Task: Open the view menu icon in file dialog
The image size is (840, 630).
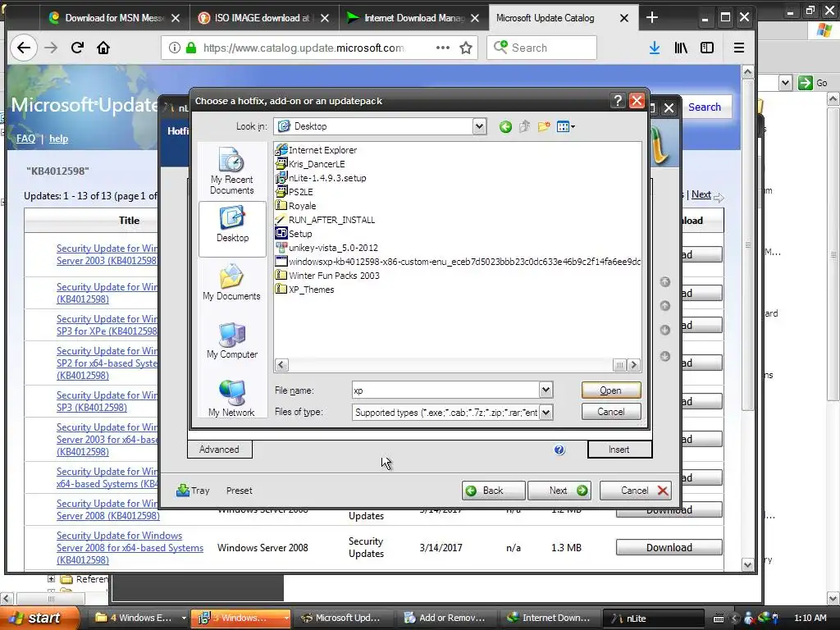Action: point(566,127)
